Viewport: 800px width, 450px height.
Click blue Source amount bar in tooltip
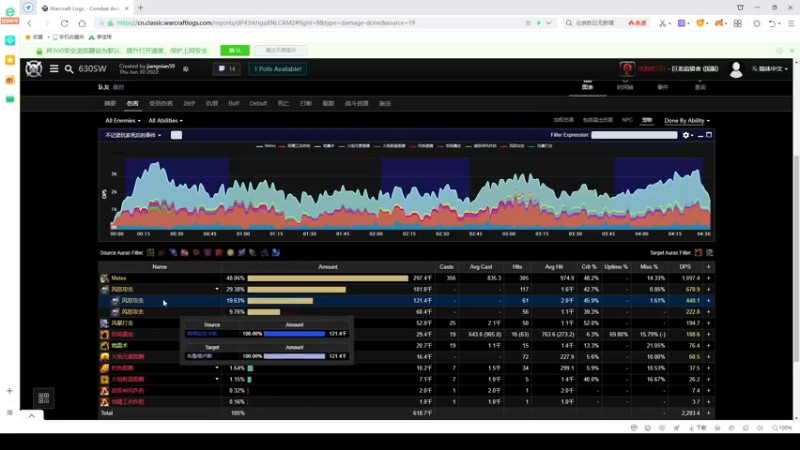pyautogui.click(x=294, y=334)
